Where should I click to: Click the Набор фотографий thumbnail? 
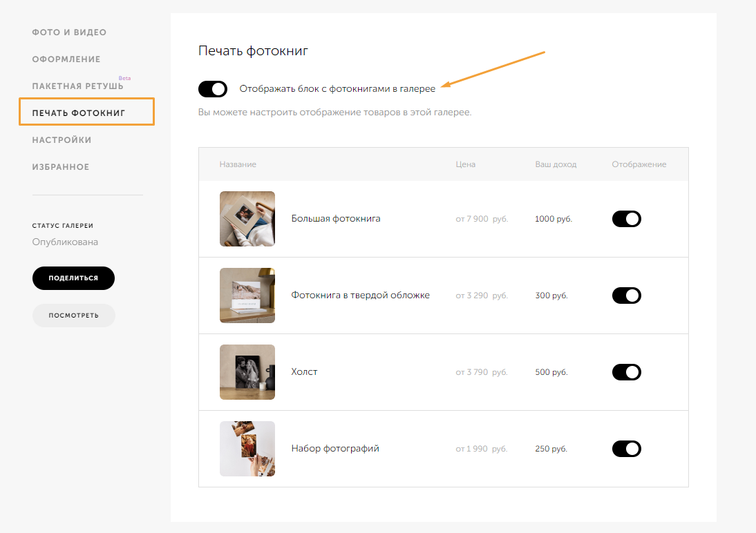[x=247, y=449]
